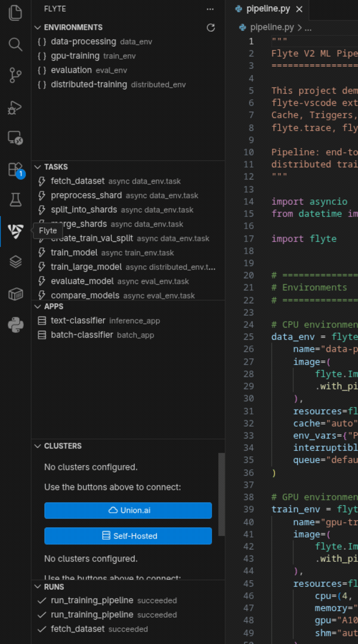The image size is (358, 644).
Task: Click braces icon beside data-processing environment
Action: [42, 42]
